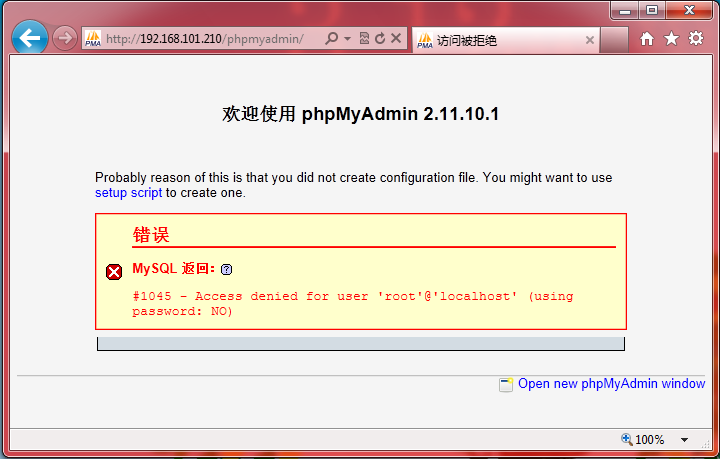Click Open new phpMyAdmin window link

(612, 384)
